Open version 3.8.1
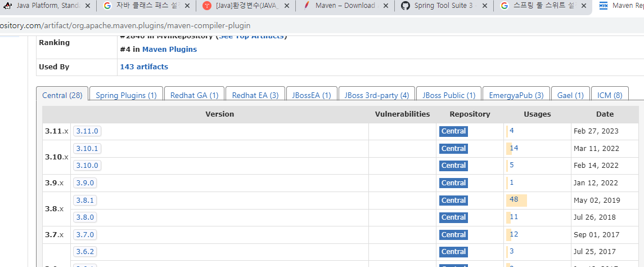Image resolution: width=644 pixels, height=267 pixels. click(85, 200)
